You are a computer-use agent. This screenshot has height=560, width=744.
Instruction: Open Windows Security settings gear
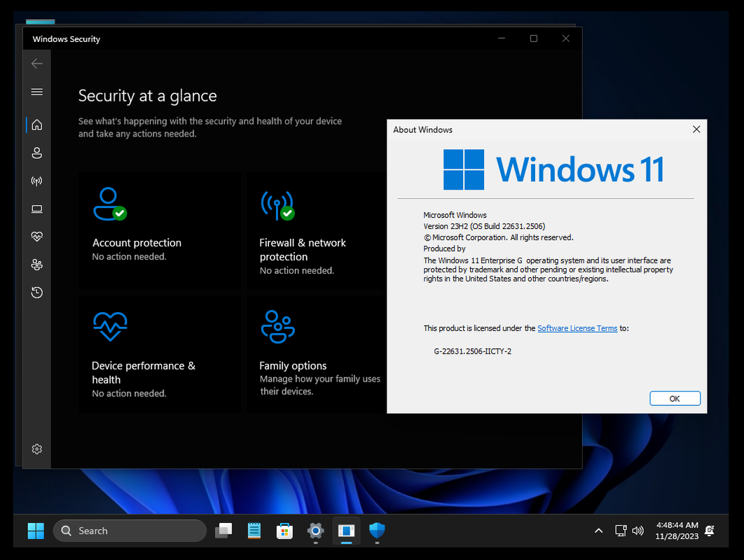click(36, 449)
